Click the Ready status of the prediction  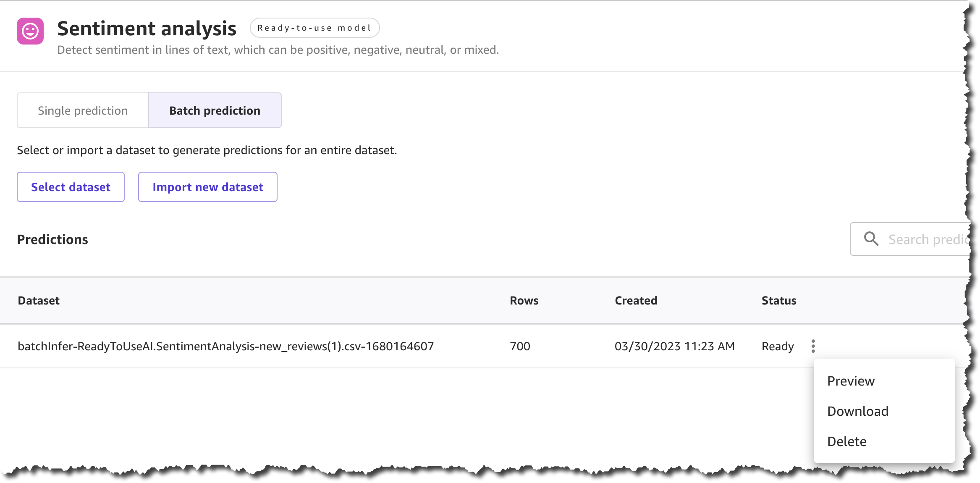point(778,346)
